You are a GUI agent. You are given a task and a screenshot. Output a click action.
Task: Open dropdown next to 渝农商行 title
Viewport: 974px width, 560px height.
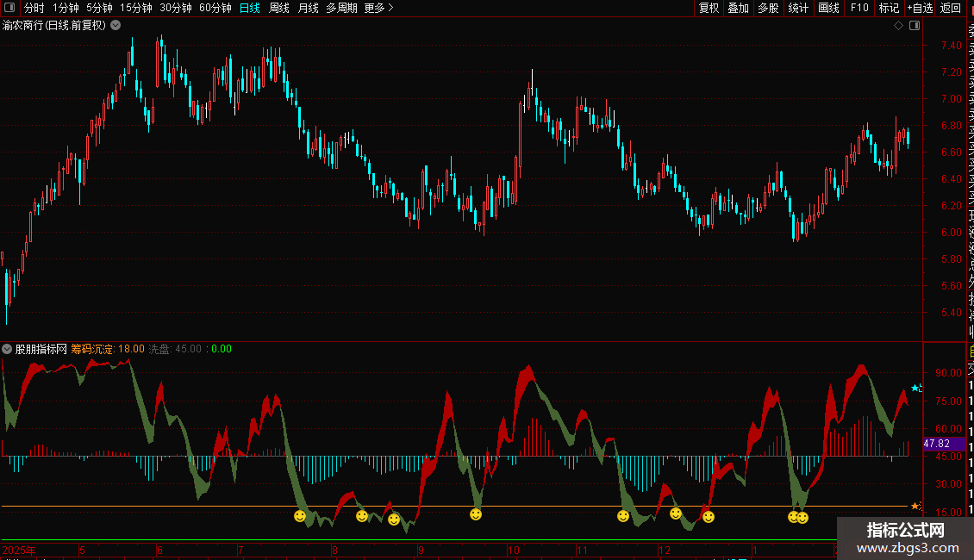click(116, 25)
